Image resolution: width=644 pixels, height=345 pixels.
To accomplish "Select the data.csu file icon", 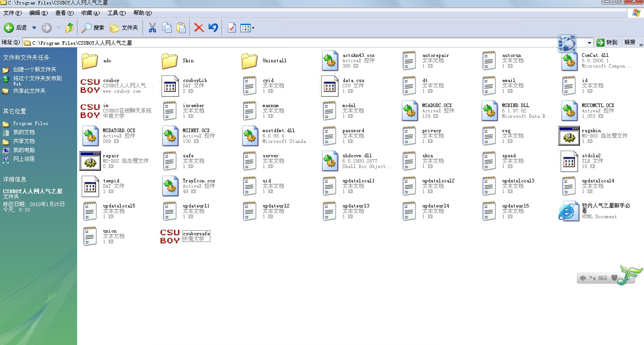I will (330, 86).
